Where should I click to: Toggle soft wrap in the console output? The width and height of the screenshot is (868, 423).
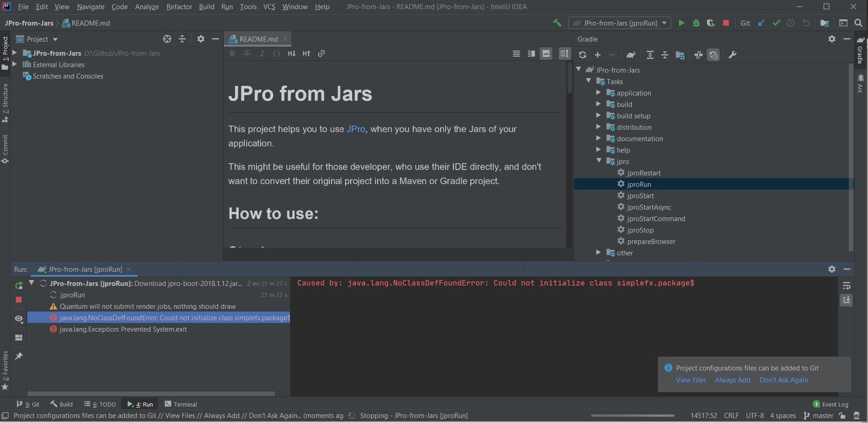[847, 286]
